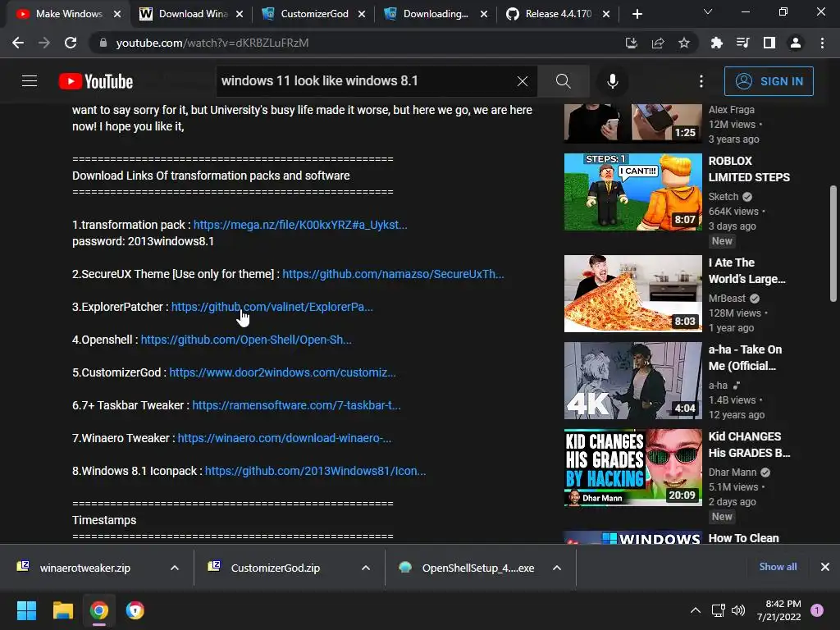
Task: Open the notification badge in the tray
Action: (817, 610)
